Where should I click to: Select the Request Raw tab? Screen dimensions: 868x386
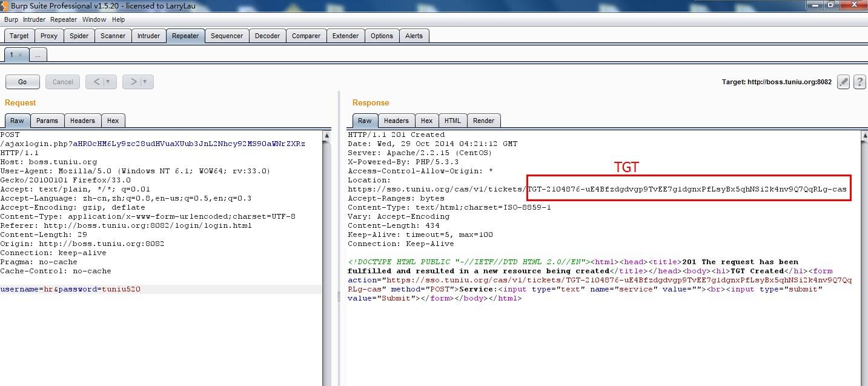pyautogui.click(x=17, y=121)
